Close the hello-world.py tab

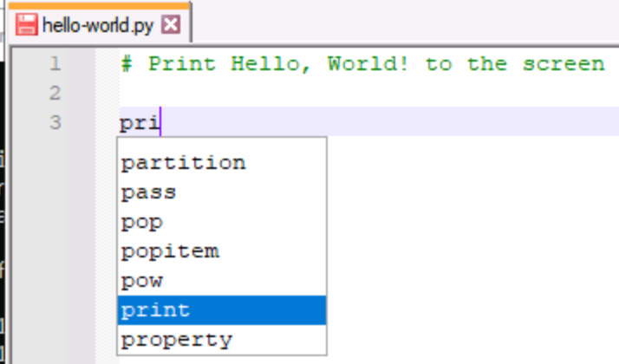point(171,25)
